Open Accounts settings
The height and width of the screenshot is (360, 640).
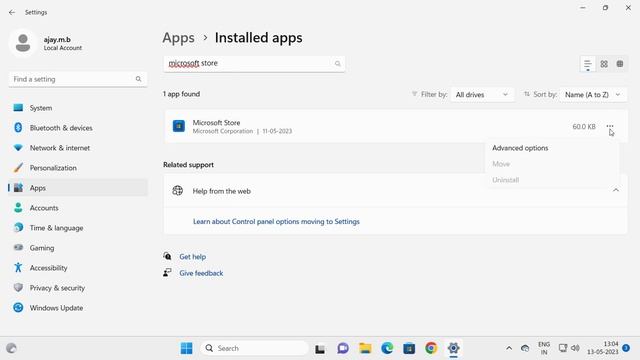(x=78, y=208)
